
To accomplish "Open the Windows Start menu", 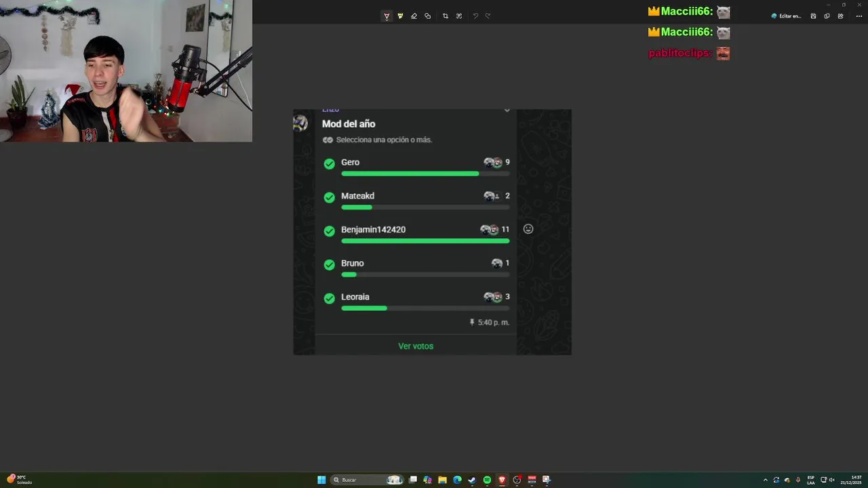I will tap(321, 480).
